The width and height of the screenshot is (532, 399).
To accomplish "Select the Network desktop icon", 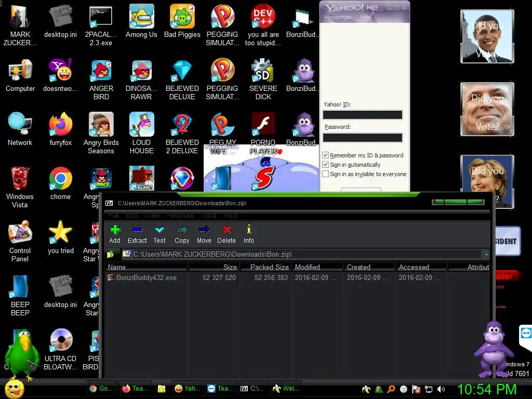I will tap(20, 129).
